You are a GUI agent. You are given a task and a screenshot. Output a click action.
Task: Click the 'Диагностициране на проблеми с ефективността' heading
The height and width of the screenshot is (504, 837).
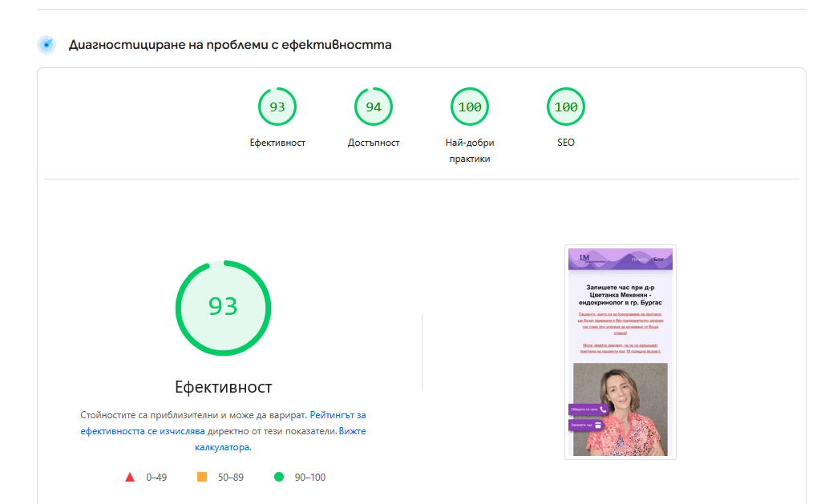pos(230,45)
